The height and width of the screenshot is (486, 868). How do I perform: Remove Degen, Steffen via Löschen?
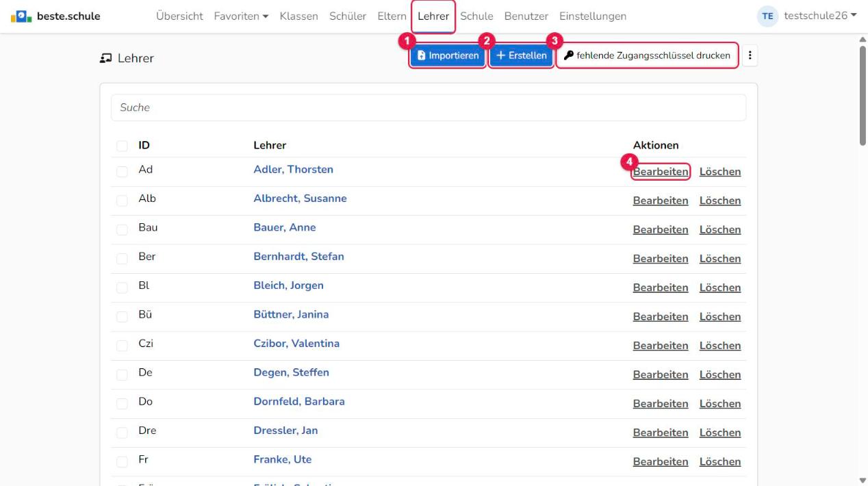point(720,374)
